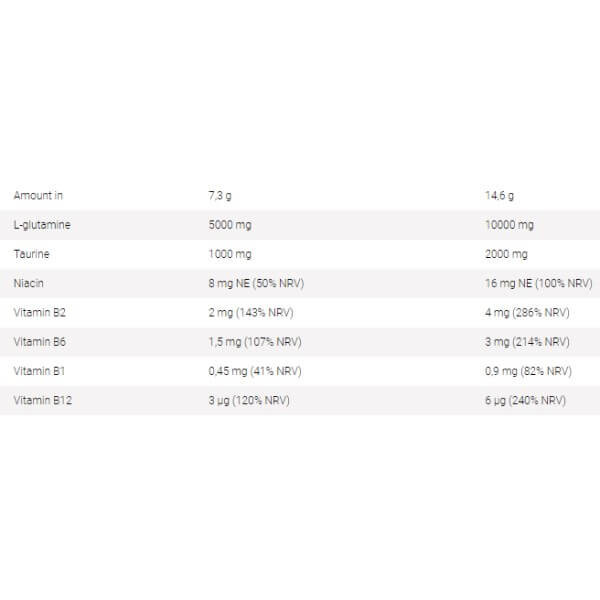Select the 14,6 g amount cell
Image resolution: width=600 pixels, height=600 pixels.
[500, 195]
